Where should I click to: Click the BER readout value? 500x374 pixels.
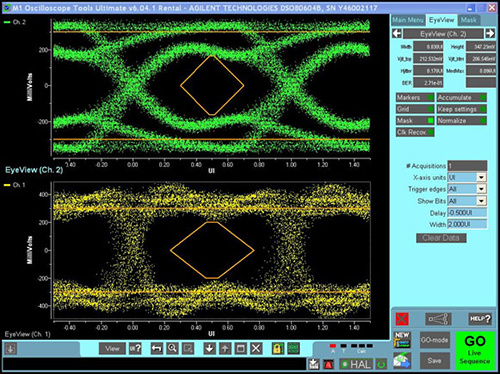click(x=428, y=82)
